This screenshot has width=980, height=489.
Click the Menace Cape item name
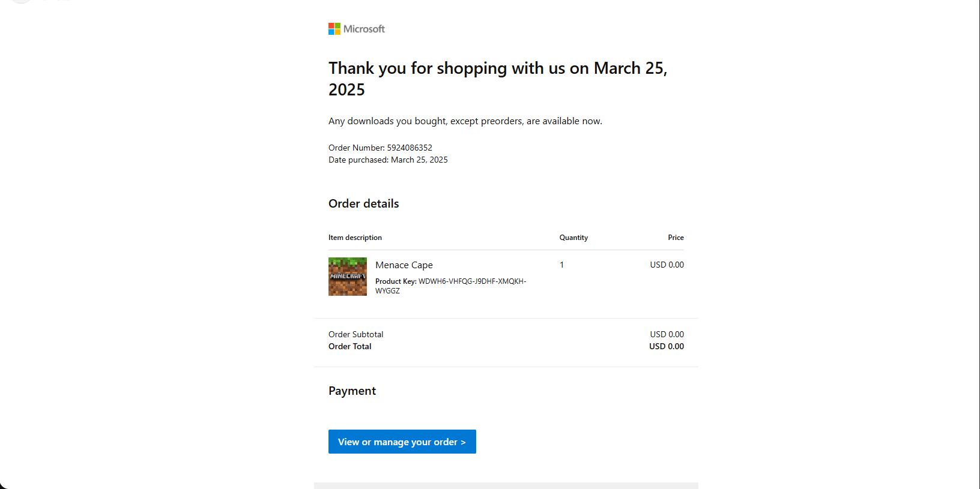click(404, 265)
